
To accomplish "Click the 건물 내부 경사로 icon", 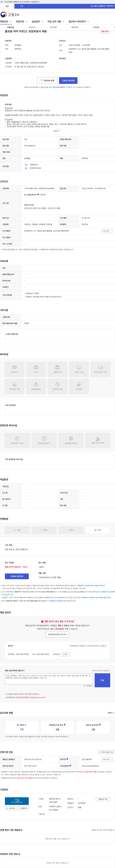I will click(x=98, y=440).
